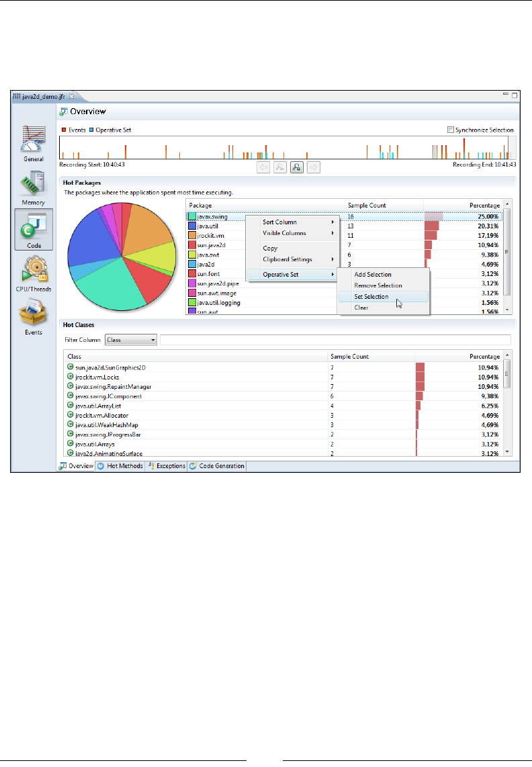Viewport: 532px width, 767px height.
Task: Click the java.awt yellow color swatch
Action: 192,255
